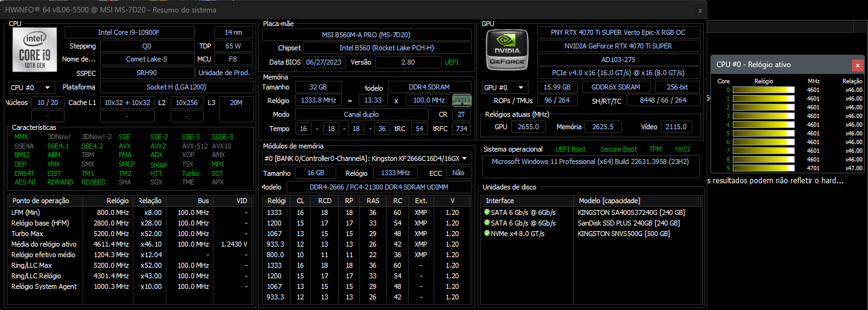Viewport: 868px width, 310px height.
Task: Click the Canal duplo mode field
Action: point(362,114)
